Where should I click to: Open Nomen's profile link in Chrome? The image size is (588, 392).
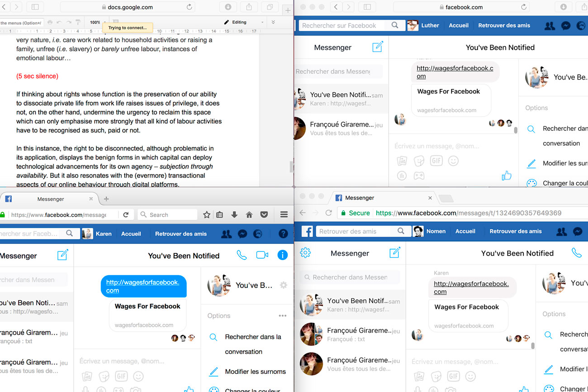429,231
